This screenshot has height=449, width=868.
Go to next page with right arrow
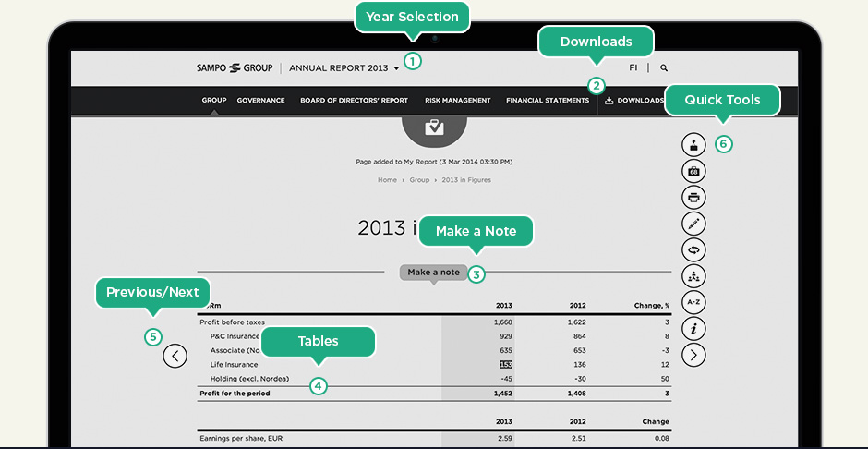693,355
